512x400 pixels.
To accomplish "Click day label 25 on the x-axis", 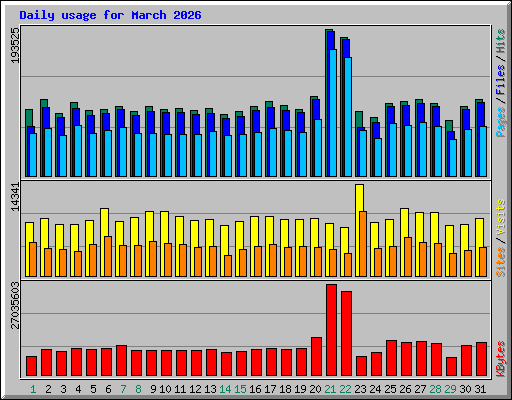I will 390,389.
